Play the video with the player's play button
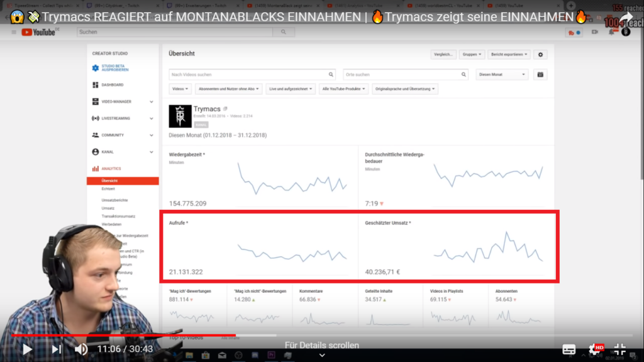Screen dimensions: 644x362 [27, 349]
